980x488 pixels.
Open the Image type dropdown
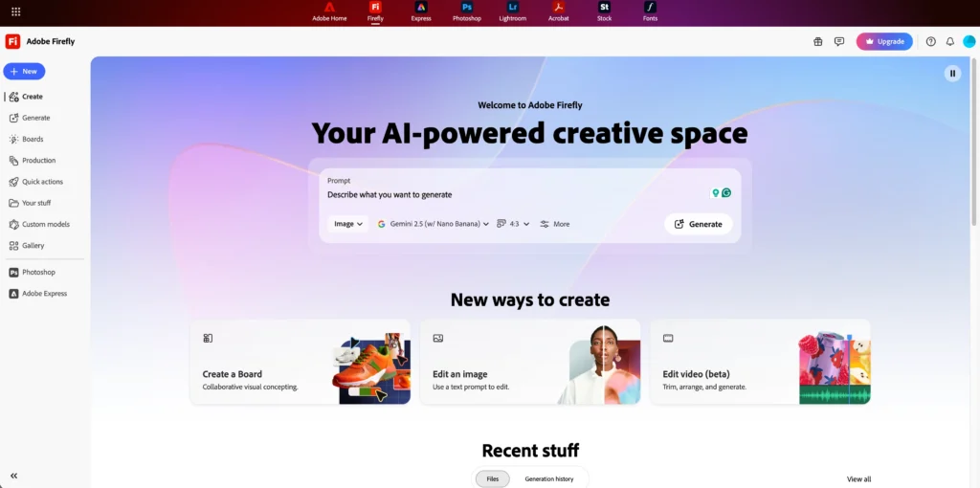[x=348, y=224]
